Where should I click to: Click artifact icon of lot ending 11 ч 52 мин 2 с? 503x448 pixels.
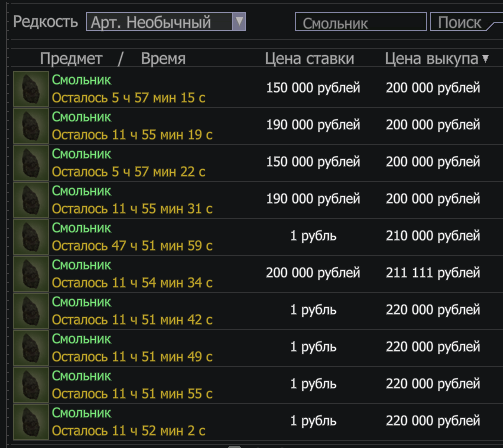pyautogui.click(x=31, y=422)
